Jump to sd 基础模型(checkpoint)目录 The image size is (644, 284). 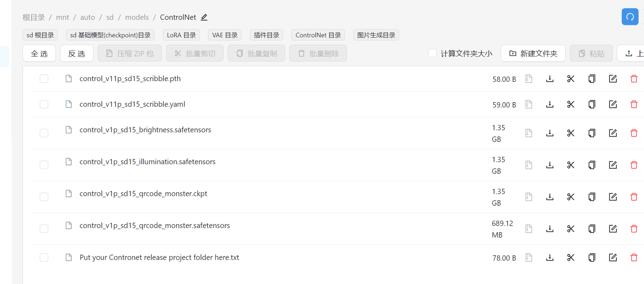(110, 35)
